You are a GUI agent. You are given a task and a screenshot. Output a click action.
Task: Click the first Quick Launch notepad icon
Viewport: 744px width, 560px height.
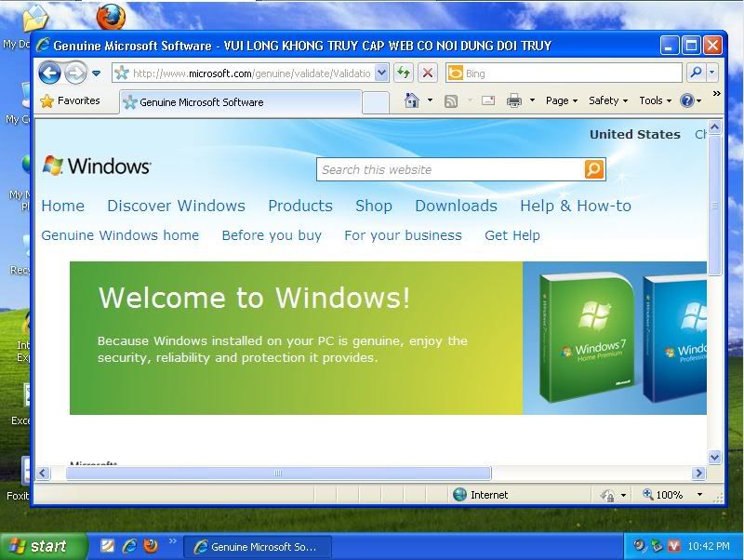point(107,546)
